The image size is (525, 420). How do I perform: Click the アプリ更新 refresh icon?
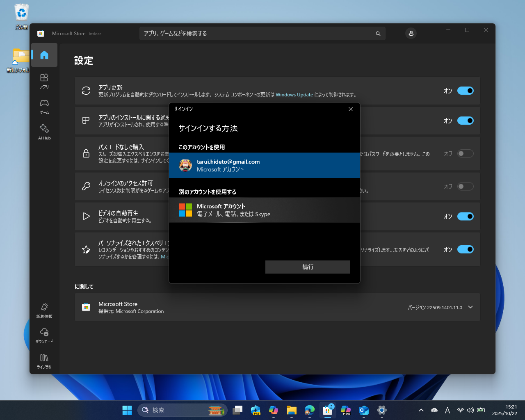[86, 91]
